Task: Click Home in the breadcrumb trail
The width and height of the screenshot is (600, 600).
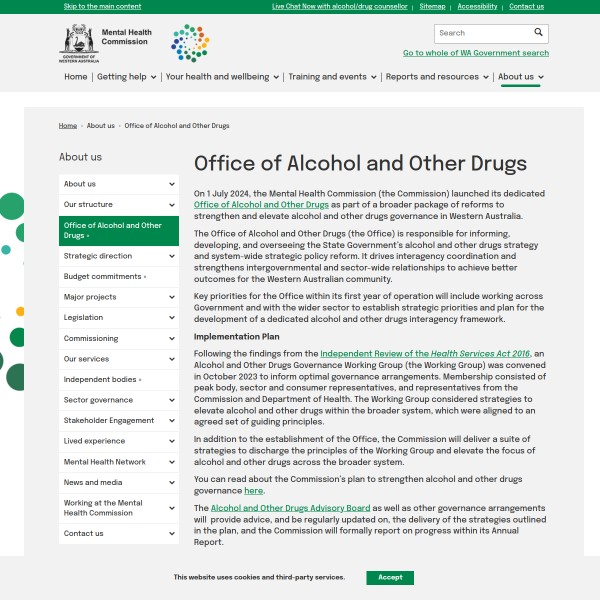Action: pyautogui.click(x=68, y=126)
